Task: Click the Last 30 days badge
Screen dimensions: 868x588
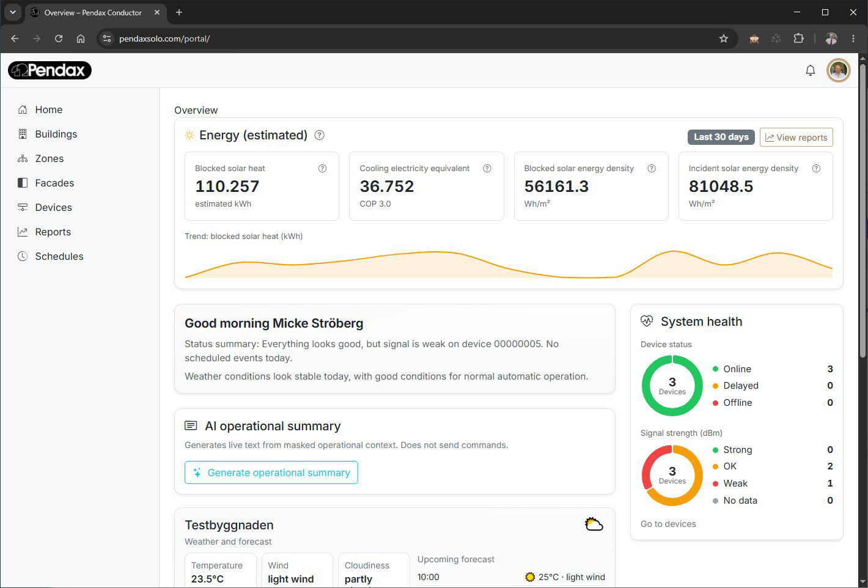Action: pyautogui.click(x=721, y=137)
